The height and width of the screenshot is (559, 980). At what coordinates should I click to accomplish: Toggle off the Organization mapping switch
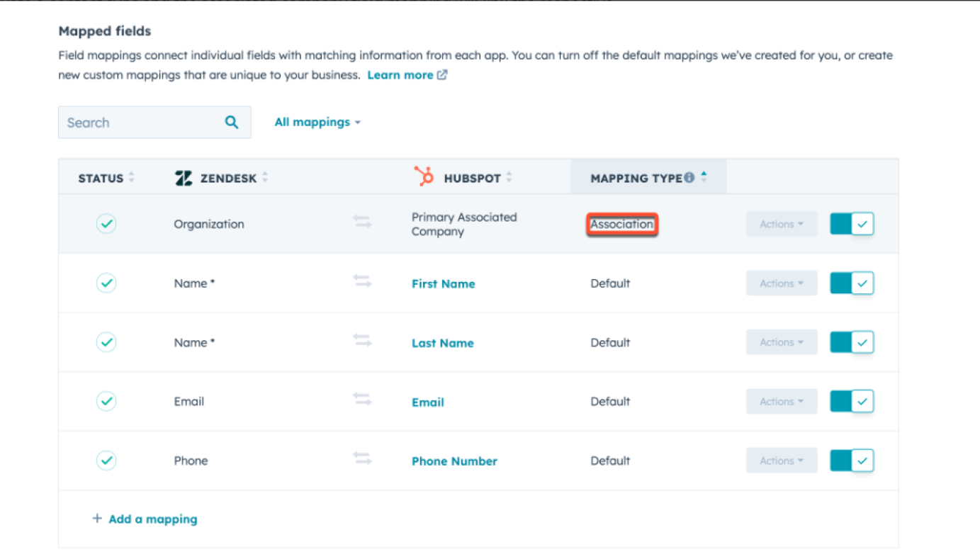tap(852, 224)
